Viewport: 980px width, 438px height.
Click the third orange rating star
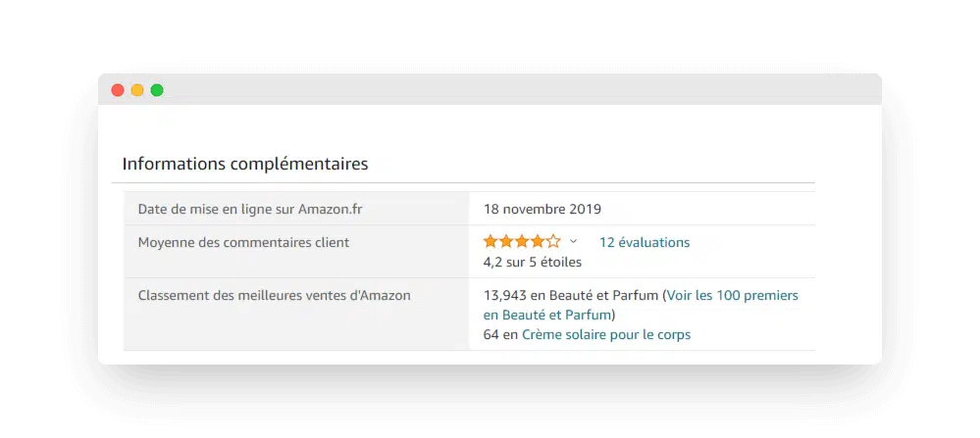(522, 241)
